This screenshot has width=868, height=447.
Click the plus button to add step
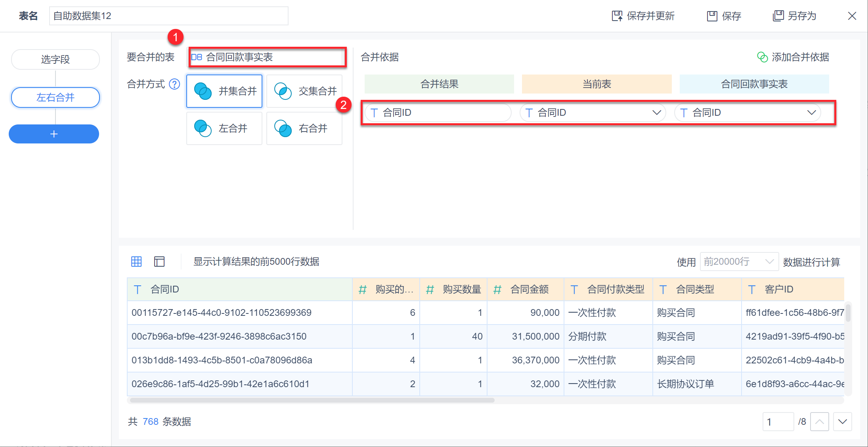54,134
